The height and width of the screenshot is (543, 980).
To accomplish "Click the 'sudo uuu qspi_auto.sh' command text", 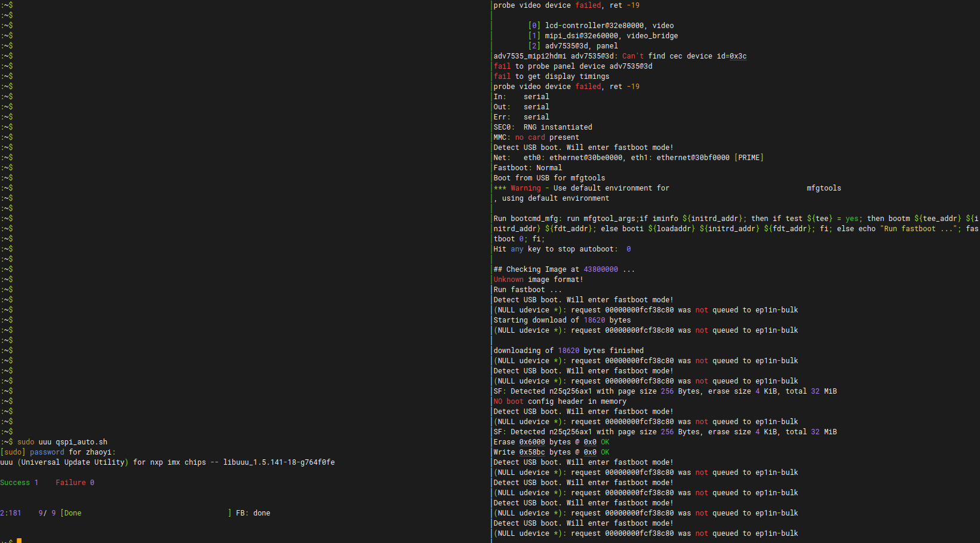I will click(62, 442).
